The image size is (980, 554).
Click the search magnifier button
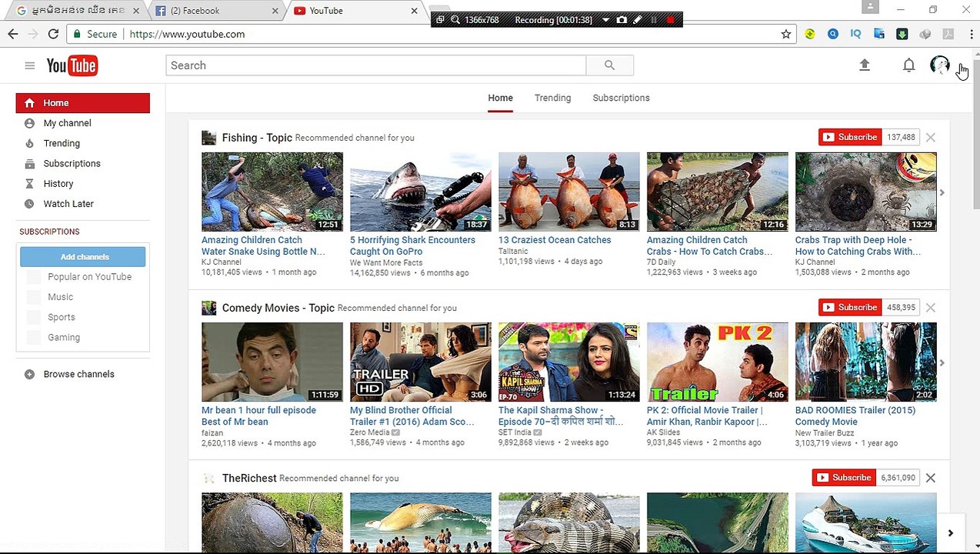pos(609,65)
